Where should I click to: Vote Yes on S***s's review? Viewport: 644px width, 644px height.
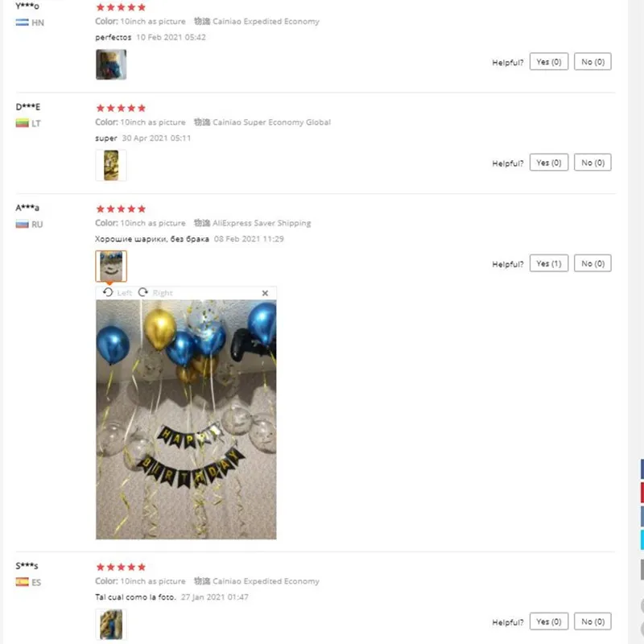pyautogui.click(x=549, y=621)
